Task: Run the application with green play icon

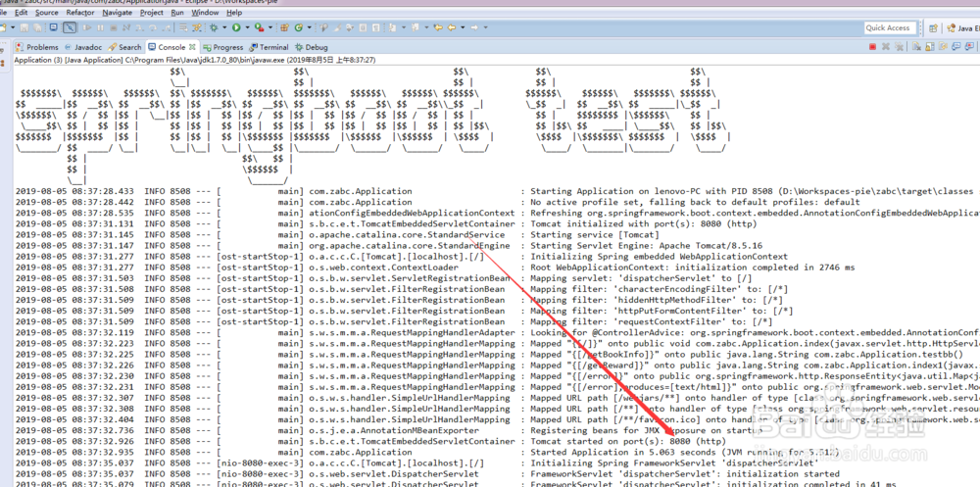Action: pyautogui.click(x=236, y=27)
